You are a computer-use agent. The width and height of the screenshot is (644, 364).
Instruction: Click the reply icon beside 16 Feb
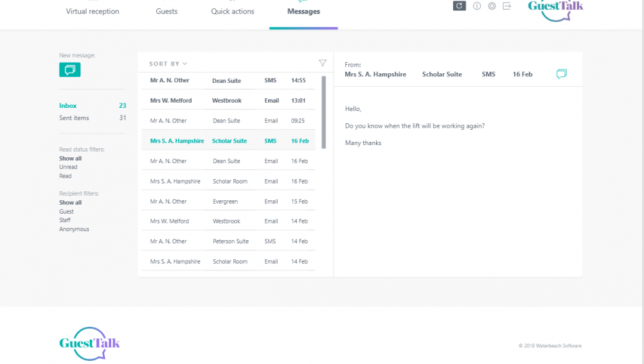561,74
